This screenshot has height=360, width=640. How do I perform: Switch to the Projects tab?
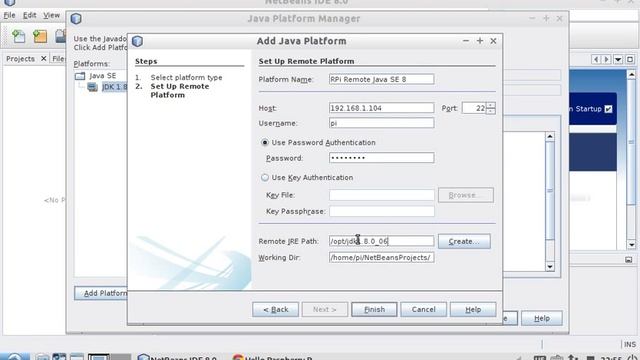point(20,59)
